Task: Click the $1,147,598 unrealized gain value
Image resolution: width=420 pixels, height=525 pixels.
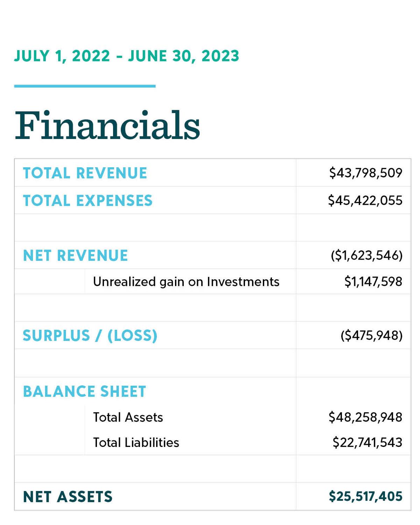Action: (373, 282)
